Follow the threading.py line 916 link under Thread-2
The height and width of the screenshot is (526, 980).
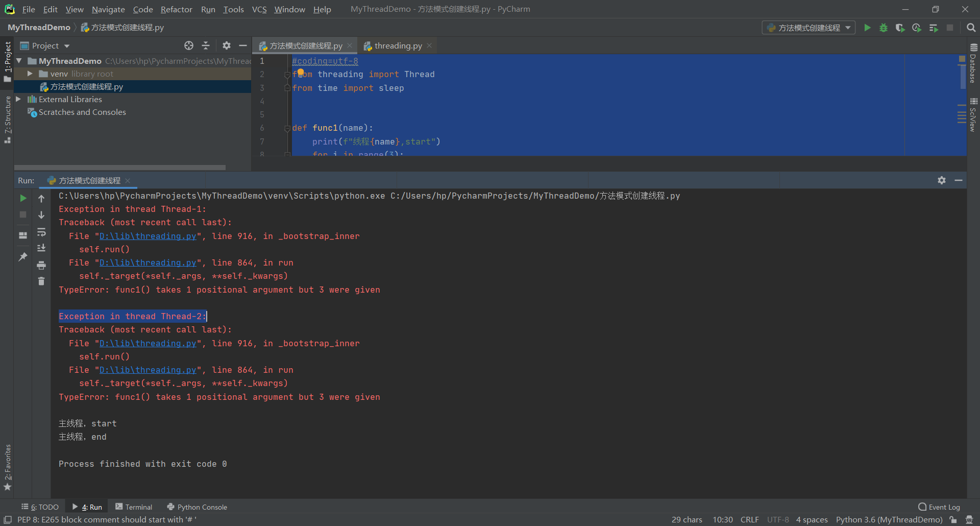click(148, 343)
